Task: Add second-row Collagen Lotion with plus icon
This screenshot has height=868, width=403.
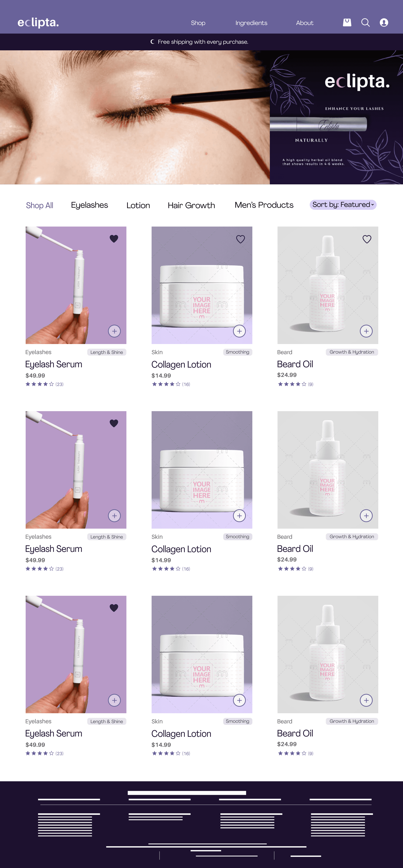Action: [x=240, y=516]
